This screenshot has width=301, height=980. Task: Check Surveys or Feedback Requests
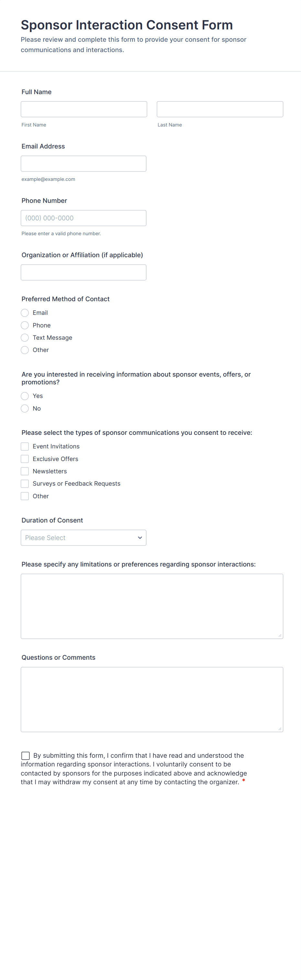pyautogui.click(x=25, y=484)
